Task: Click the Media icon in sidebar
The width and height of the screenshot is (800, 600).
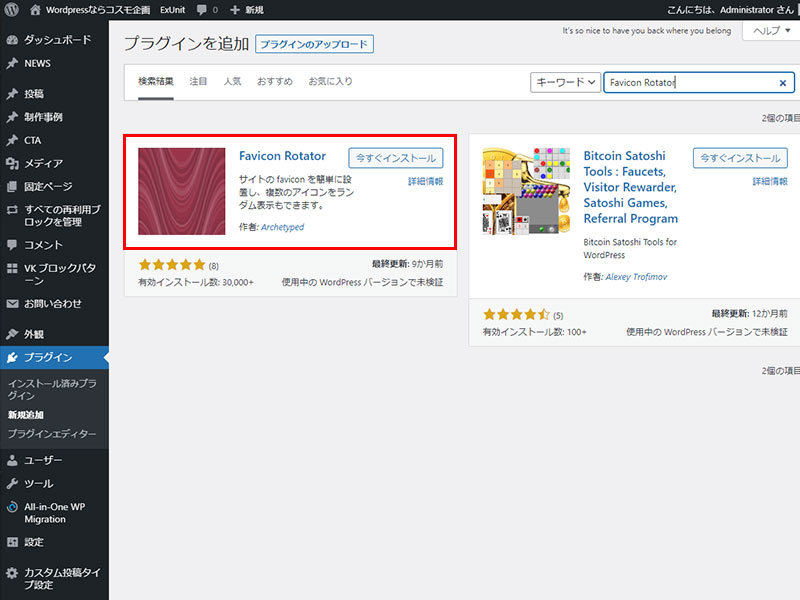Action: [12, 163]
